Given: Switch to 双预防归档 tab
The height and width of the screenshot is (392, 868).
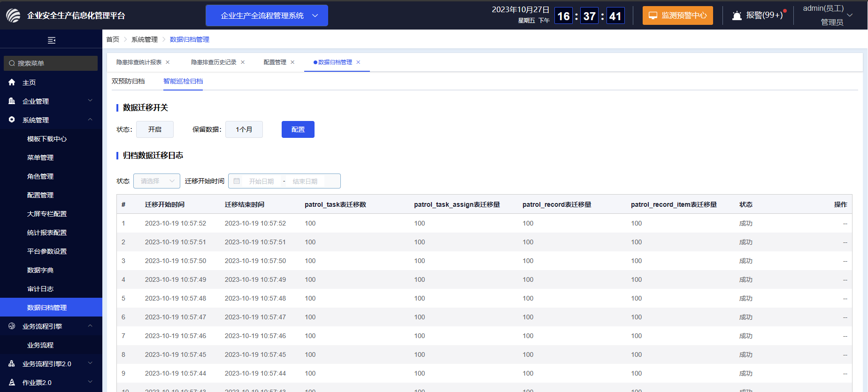Looking at the screenshot, I should (128, 81).
